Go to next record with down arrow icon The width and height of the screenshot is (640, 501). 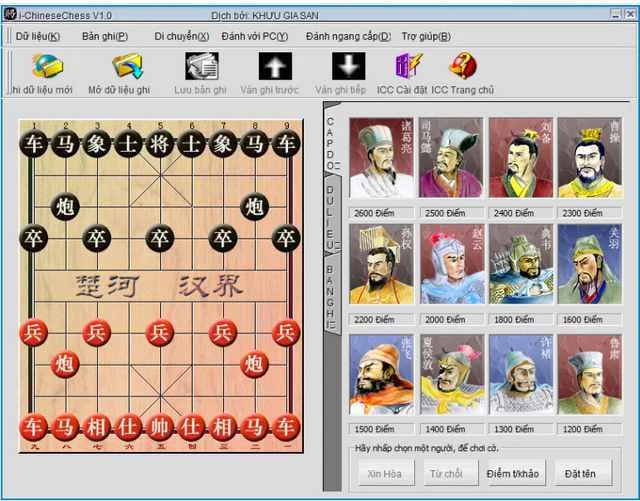(x=348, y=66)
